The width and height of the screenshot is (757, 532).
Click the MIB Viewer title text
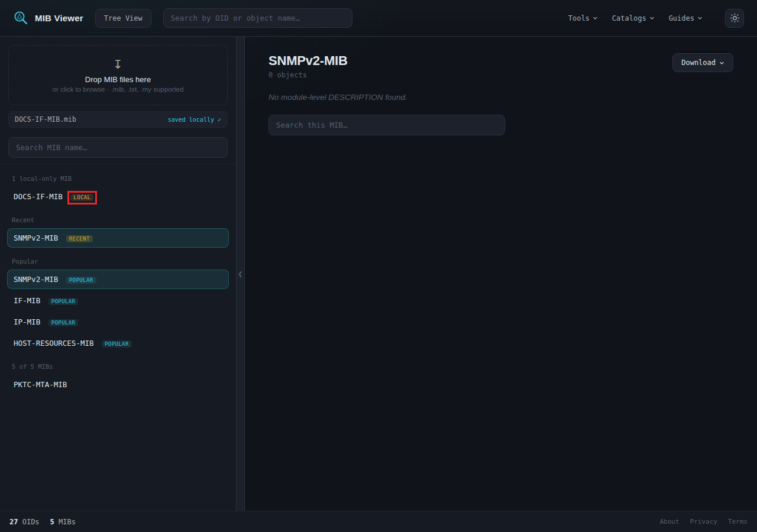(59, 18)
